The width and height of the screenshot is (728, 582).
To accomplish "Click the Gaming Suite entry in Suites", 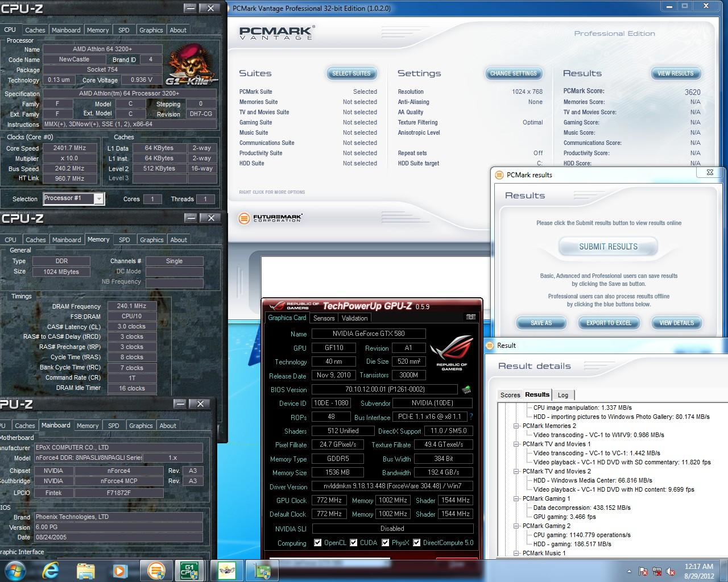I will click(x=255, y=122).
